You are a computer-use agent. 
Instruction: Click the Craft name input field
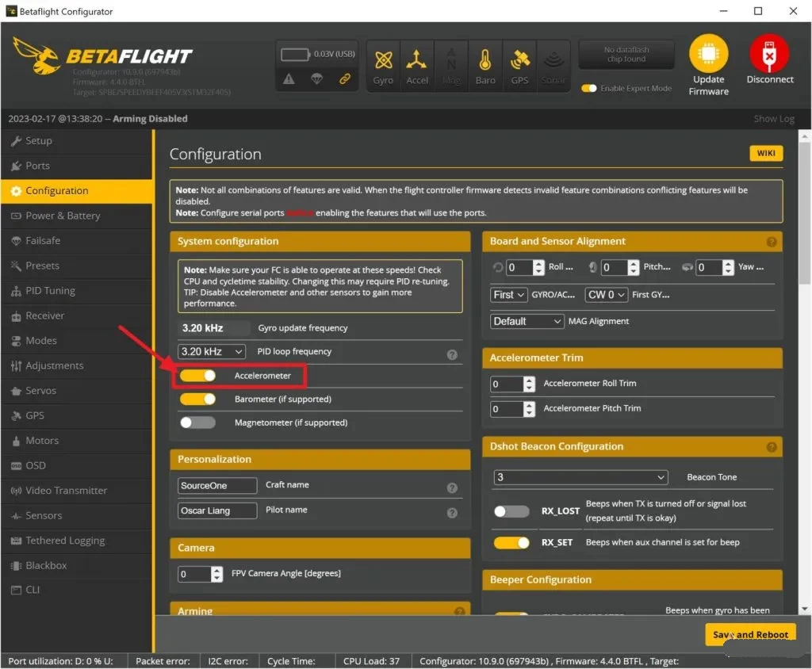(x=217, y=486)
